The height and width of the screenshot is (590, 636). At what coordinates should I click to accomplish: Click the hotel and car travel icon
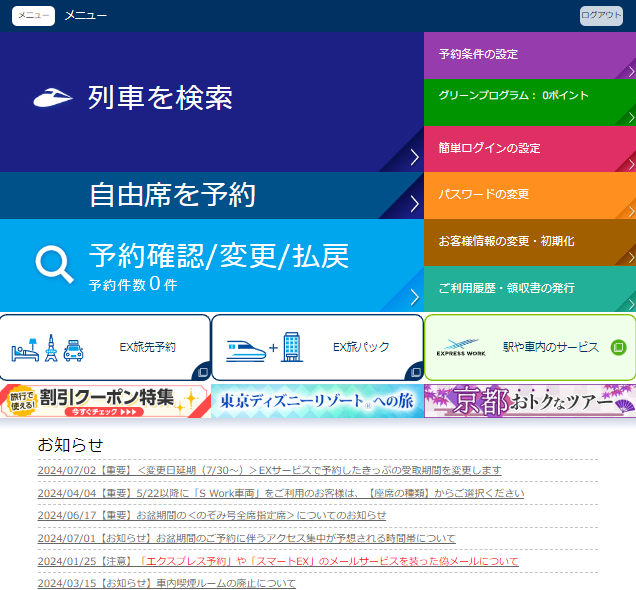pyautogui.click(x=46, y=348)
